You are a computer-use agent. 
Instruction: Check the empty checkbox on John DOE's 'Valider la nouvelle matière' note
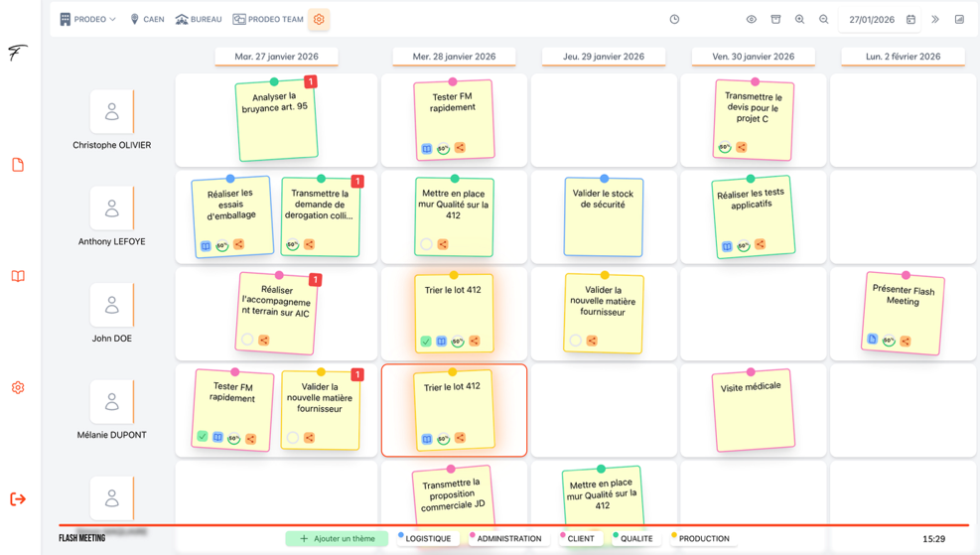(x=576, y=341)
